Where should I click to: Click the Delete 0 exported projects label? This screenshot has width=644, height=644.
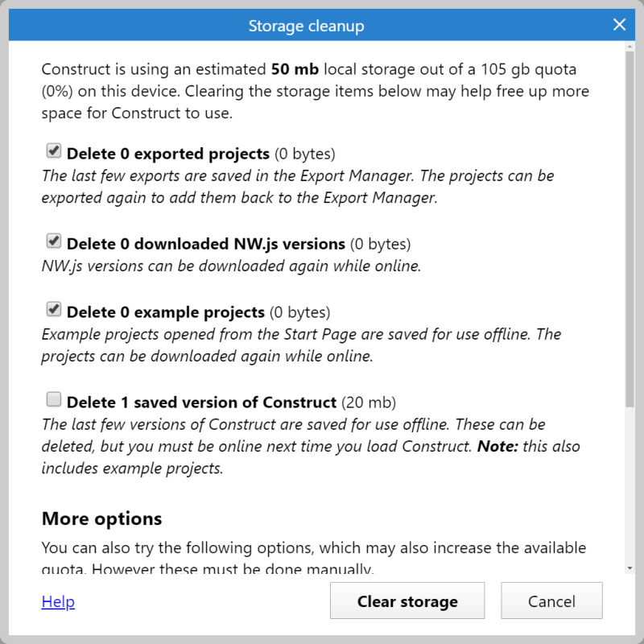(169, 152)
